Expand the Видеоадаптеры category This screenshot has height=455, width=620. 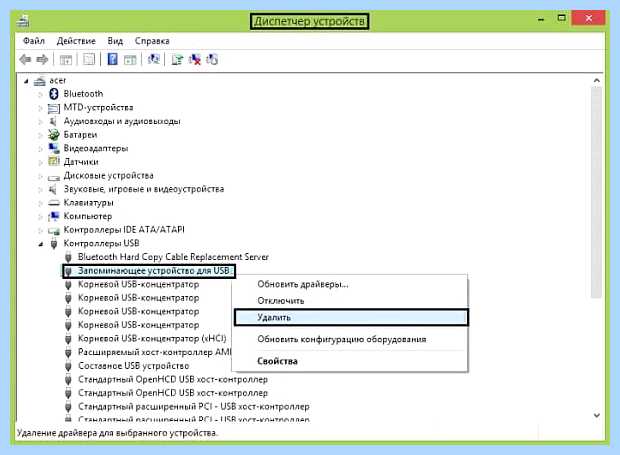click(x=40, y=149)
